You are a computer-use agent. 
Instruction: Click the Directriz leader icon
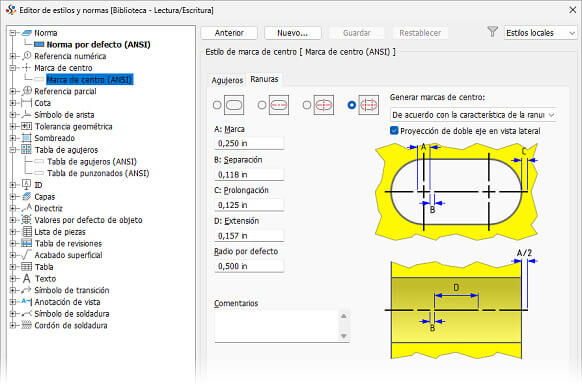26,208
